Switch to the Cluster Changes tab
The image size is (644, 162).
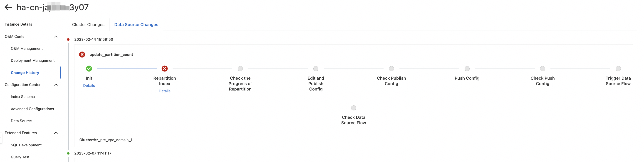pos(88,24)
